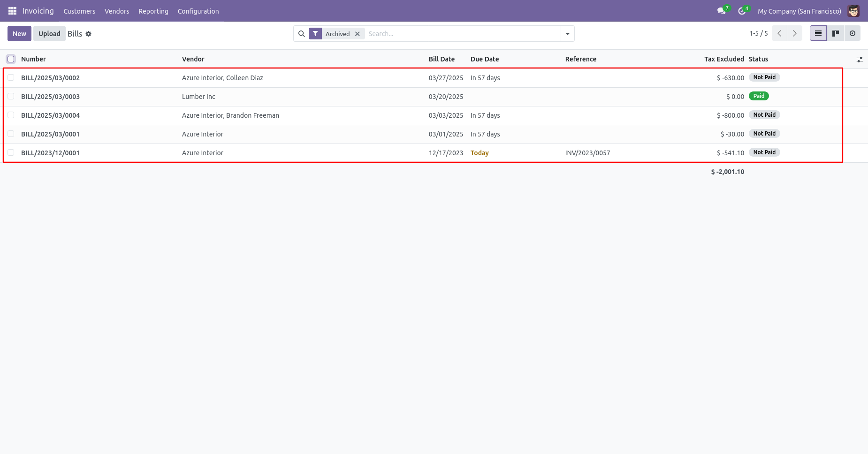
Task: Open bill BILL/2025/03/0004
Action: [x=50, y=115]
